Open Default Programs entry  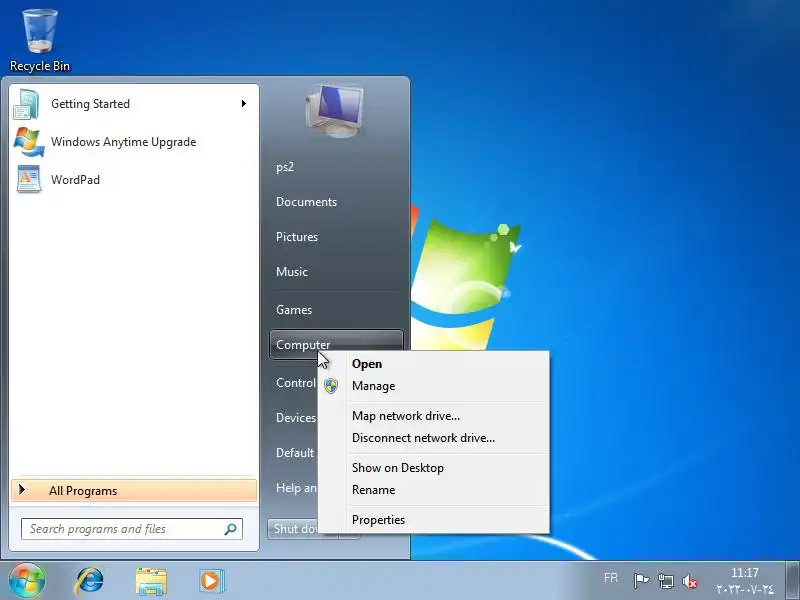294,453
